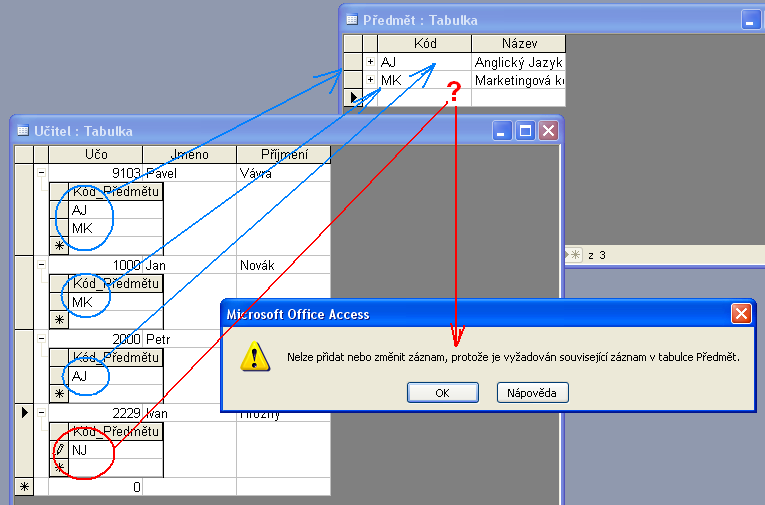Select the Kód column header in Předmět

coord(424,43)
